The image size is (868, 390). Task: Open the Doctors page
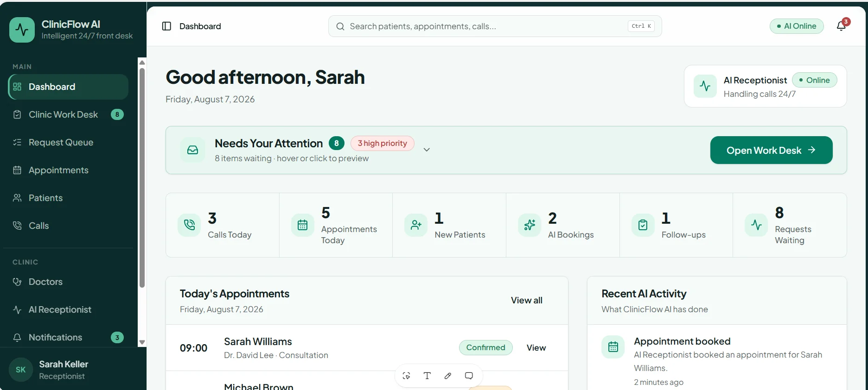click(x=68, y=282)
